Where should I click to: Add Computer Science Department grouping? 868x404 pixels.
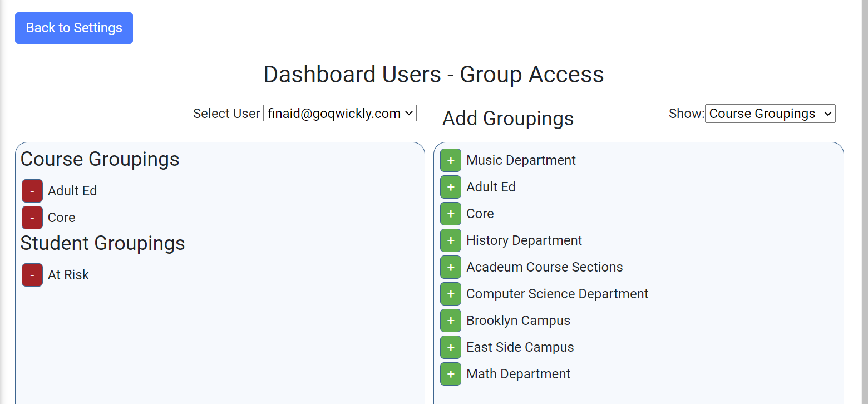[450, 294]
